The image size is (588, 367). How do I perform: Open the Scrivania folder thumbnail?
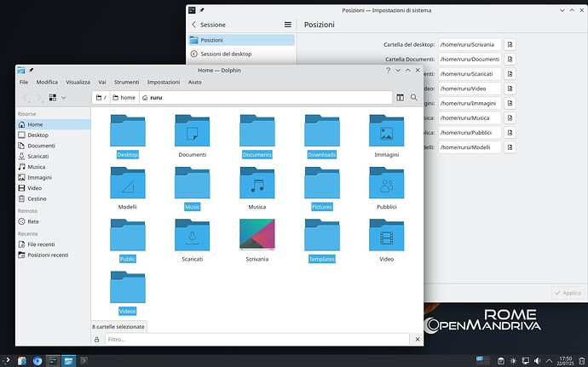pos(257,236)
